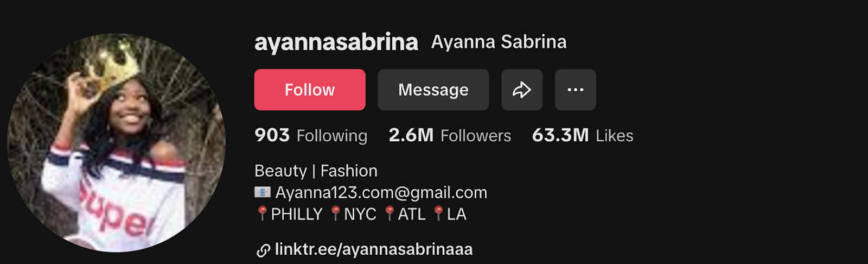Click the chain link icon

click(263, 250)
